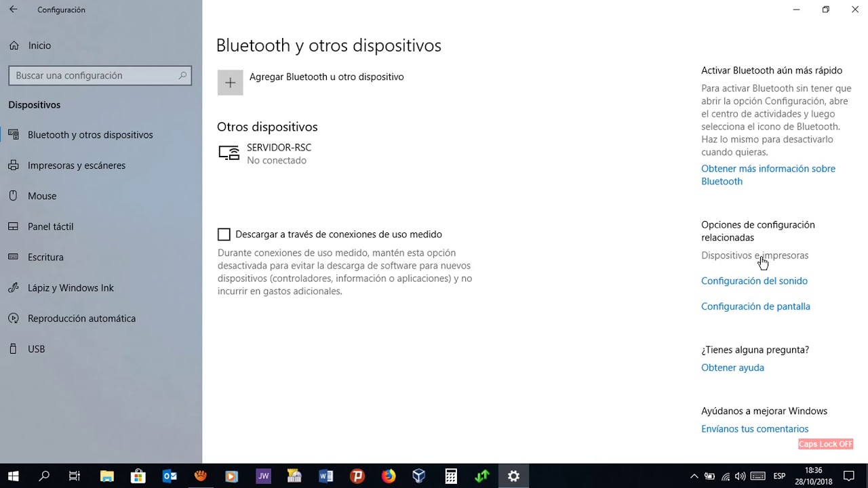
Task: Open the USB settings section
Action: click(36, 349)
